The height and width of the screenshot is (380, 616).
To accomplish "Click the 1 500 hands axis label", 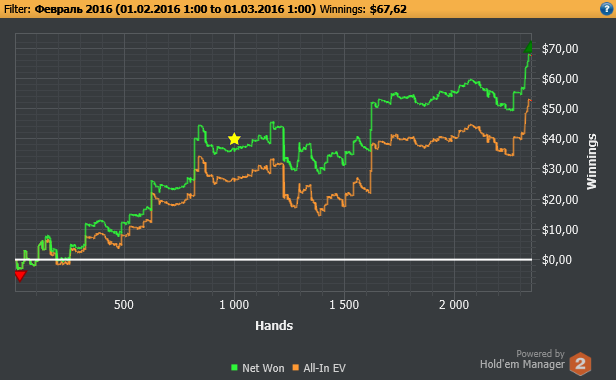I will [x=344, y=305].
